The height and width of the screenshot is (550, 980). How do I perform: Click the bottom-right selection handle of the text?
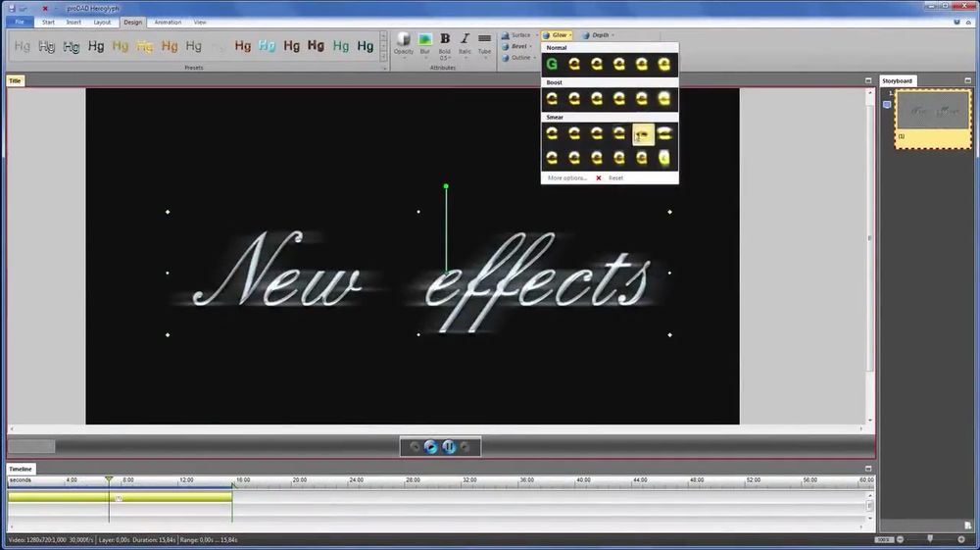[670, 335]
